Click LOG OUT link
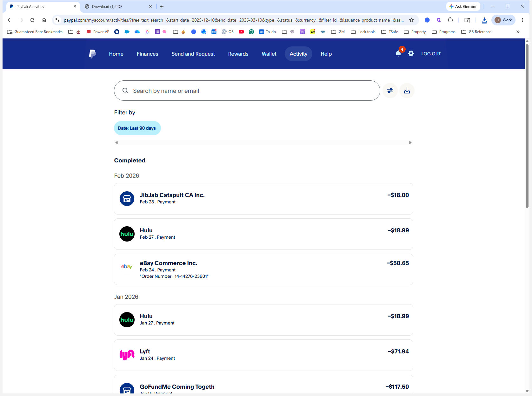This screenshot has height=396, width=532. [x=431, y=54]
